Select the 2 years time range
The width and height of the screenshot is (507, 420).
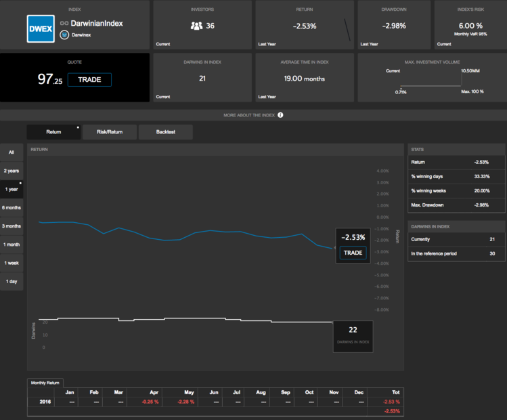coord(12,171)
